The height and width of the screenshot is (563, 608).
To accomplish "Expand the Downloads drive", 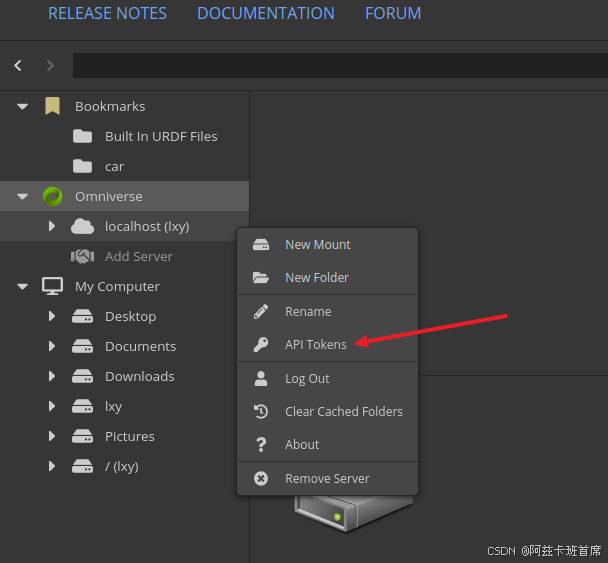I will tap(52, 376).
